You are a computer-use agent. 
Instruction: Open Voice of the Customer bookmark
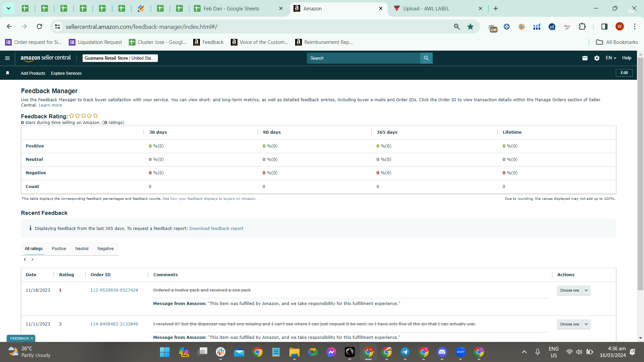260,42
